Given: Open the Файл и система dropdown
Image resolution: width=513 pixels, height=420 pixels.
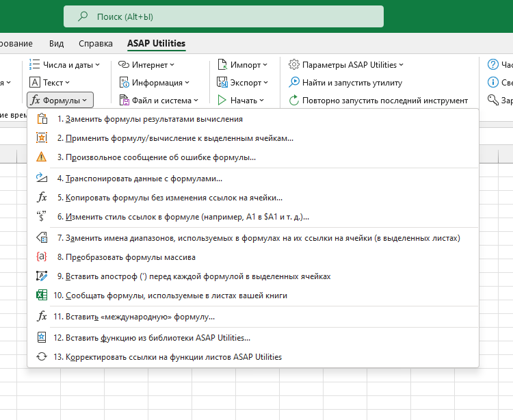Looking at the screenshot, I should tap(159, 100).
